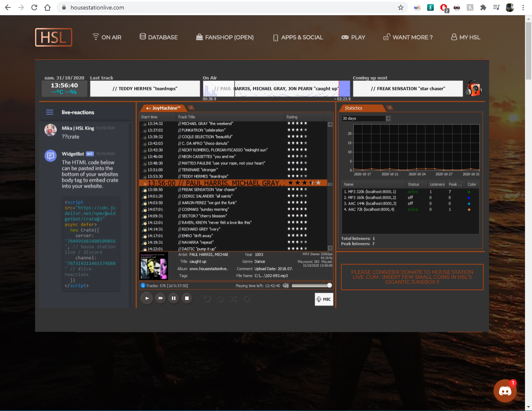Open the FANSHOP (OPEN) menu

pyautogui.click(x=225, y=37)
